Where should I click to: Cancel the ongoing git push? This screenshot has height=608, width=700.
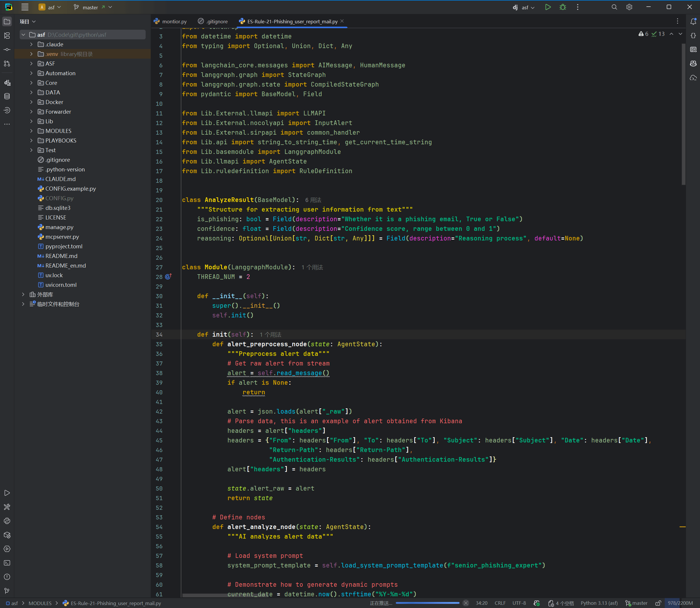(466, 603)
